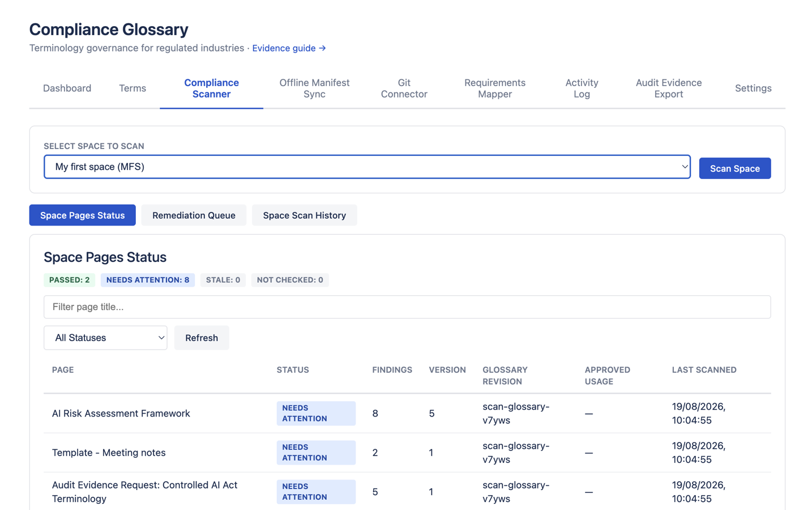Switch to Requirements Mapper tab
Image resolution: width=812 pixels, height=510 pixels.
495,88
